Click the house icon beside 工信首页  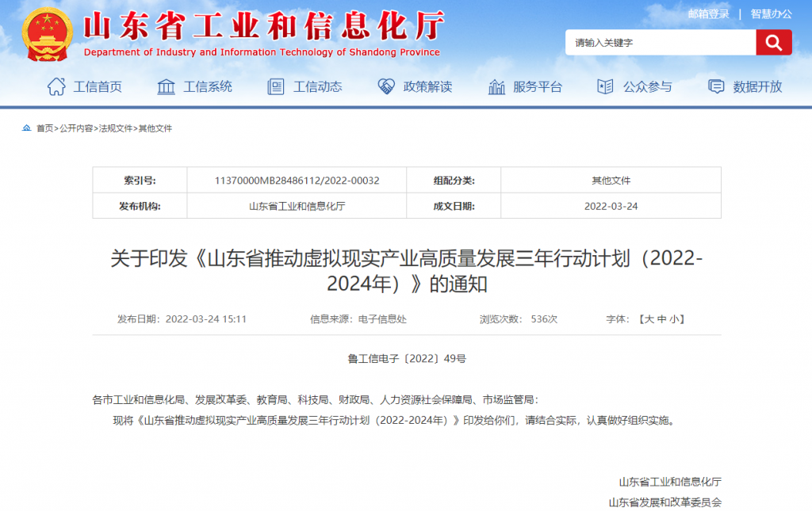pos(56,86)
